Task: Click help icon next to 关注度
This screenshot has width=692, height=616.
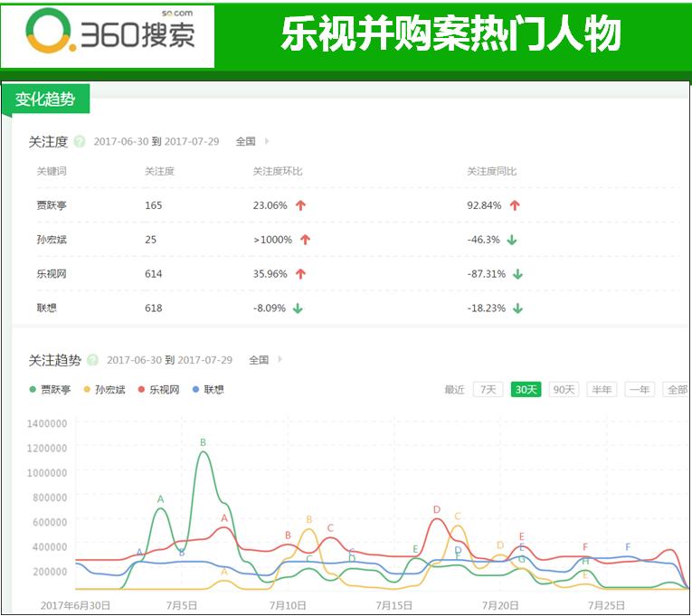Action: pyautogui.click(x=80, y=142)
